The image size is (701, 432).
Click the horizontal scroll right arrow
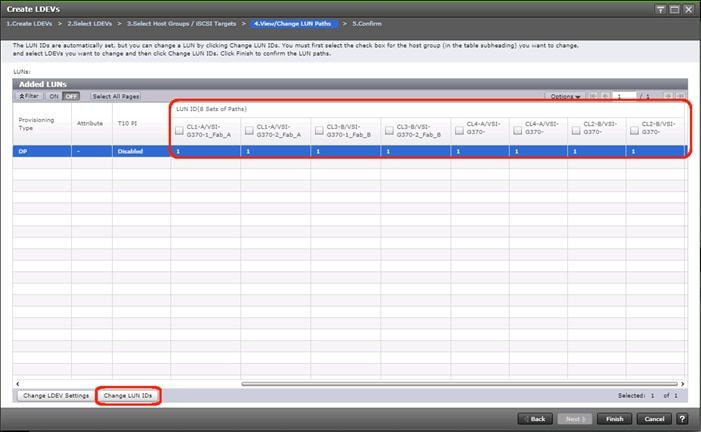coord(682,384)
